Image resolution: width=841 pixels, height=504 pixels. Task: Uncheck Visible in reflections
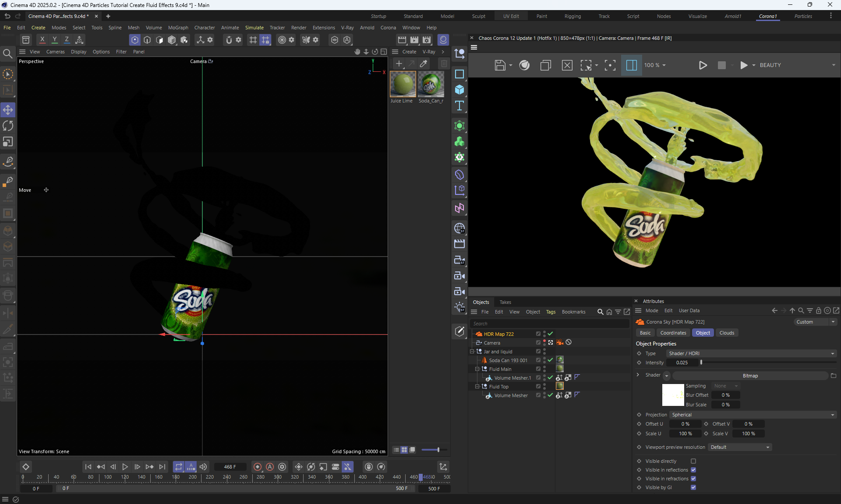[x=693, y=470]
